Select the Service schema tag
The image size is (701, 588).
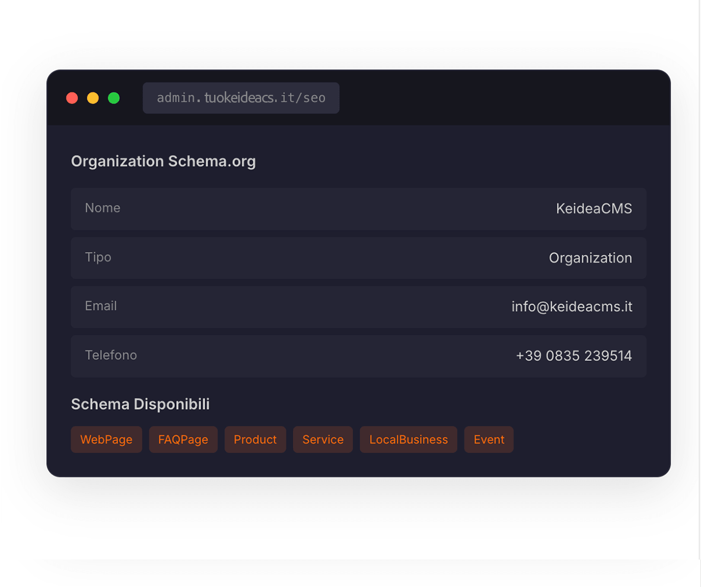point(323,439)
